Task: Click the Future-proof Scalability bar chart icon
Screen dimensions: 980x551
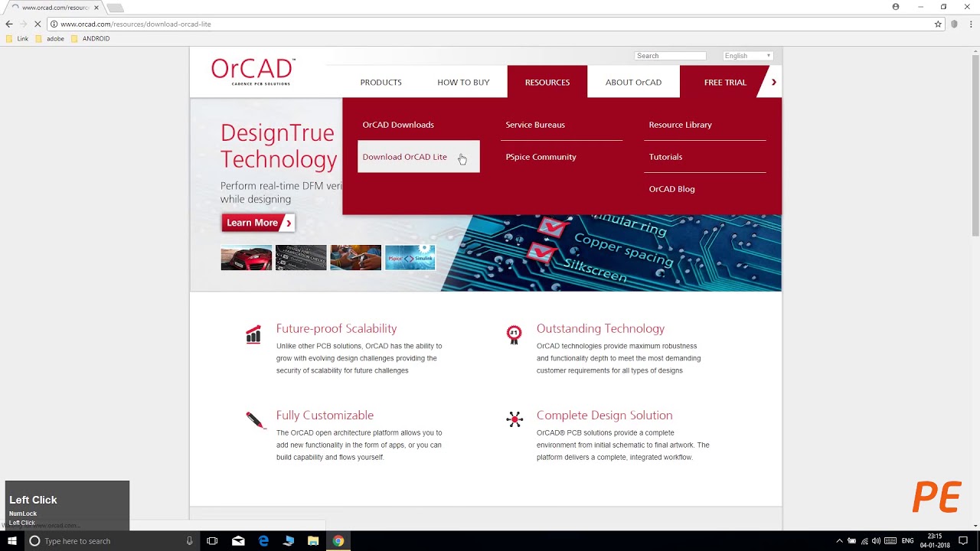Action: coord(253,334)
